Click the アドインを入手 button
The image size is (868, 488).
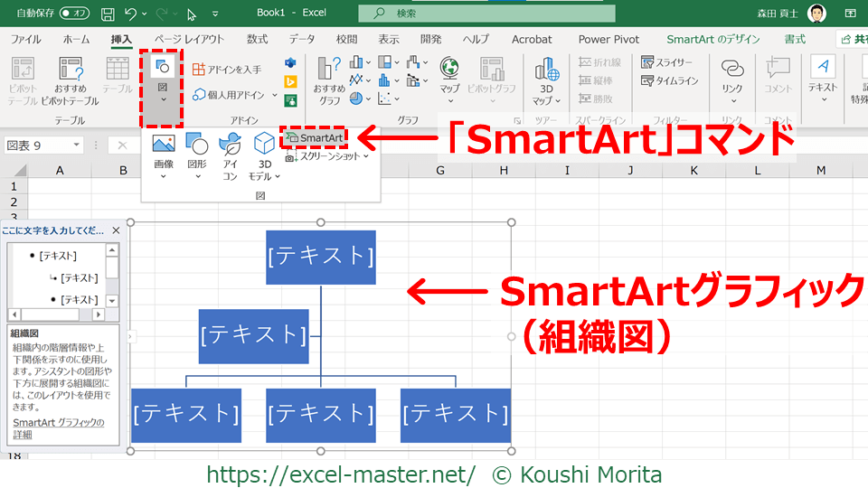(x=226, y=70)
